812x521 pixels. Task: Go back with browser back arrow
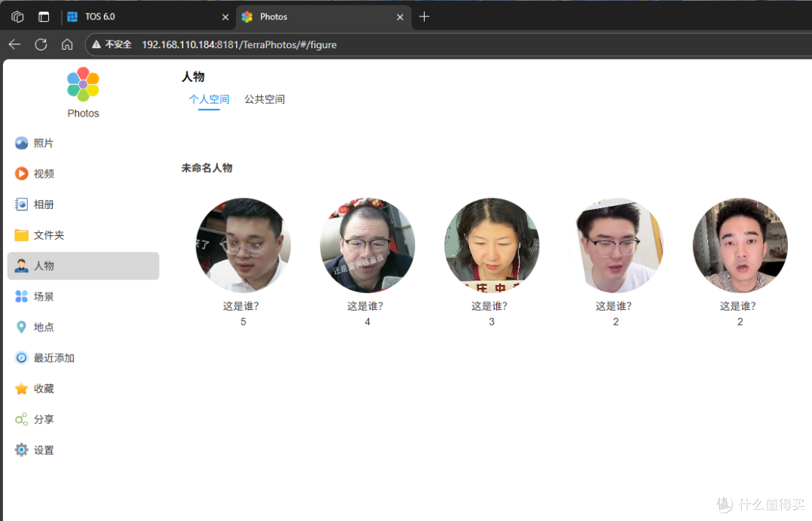pyautogui.click(x=14, y=44)
